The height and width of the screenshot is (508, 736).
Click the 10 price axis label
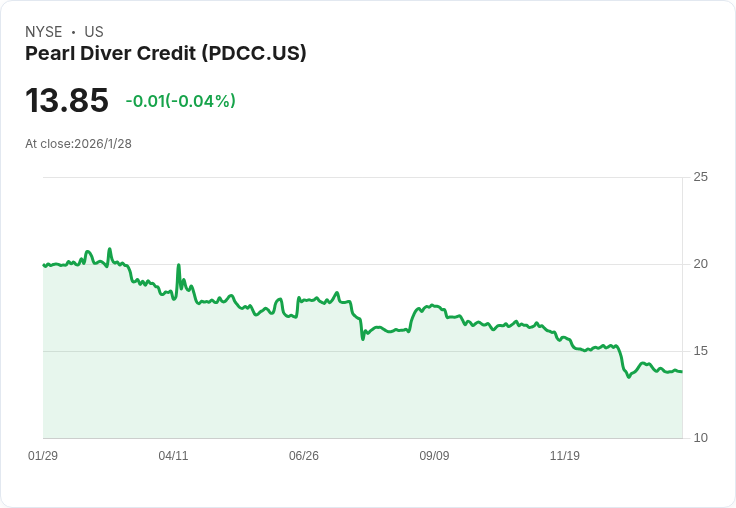(700, 438)
